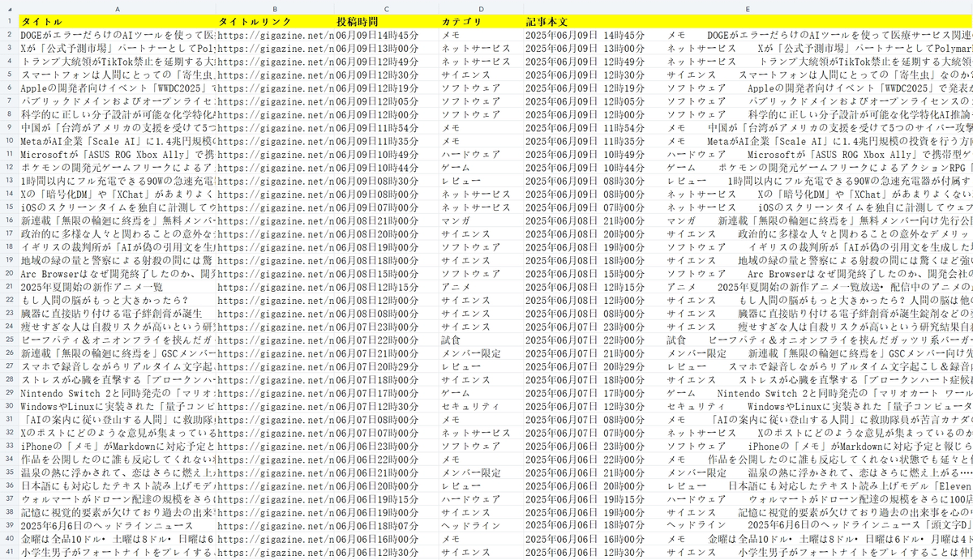
Task: Select title cell starting WindowsやLinuxに実装された
Action: [x=118, y=405]
